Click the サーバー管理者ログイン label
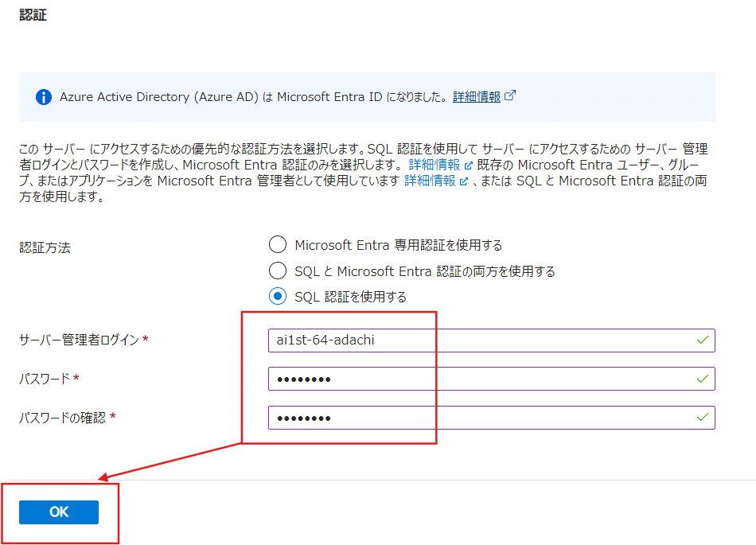This screenshot has height=545, width=756. coord(79,340)
